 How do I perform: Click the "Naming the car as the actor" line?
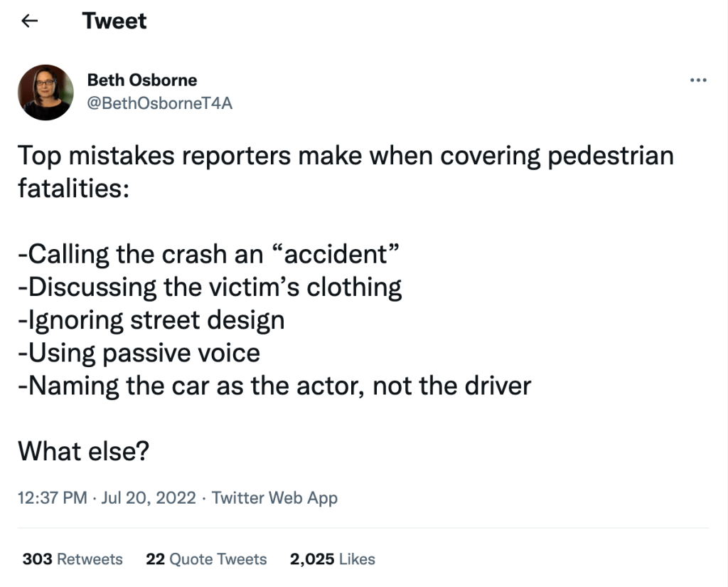[274, 386]
